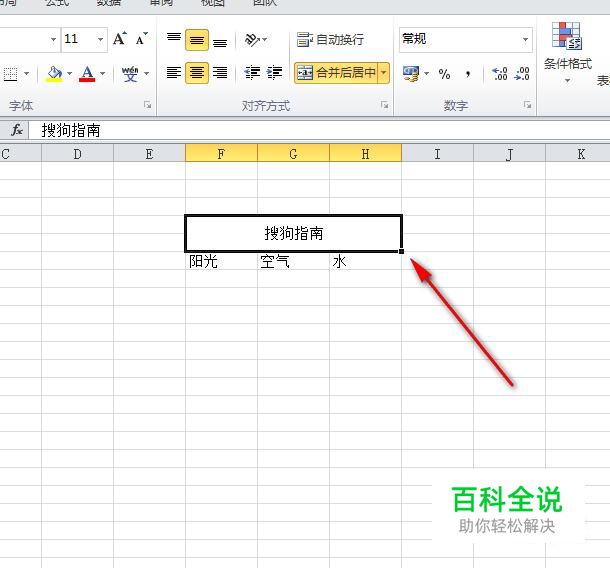610x568 pixels.
Task: Select column E header
Action: [149, 154]
